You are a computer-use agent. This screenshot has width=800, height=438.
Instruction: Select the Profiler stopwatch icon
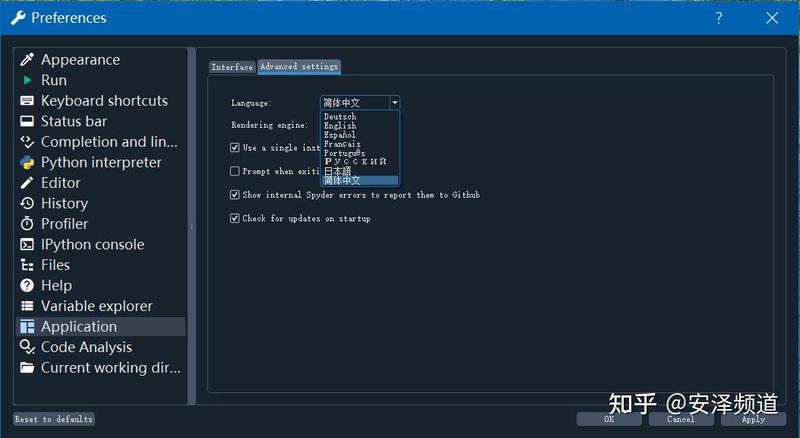(x=27, y=224)
